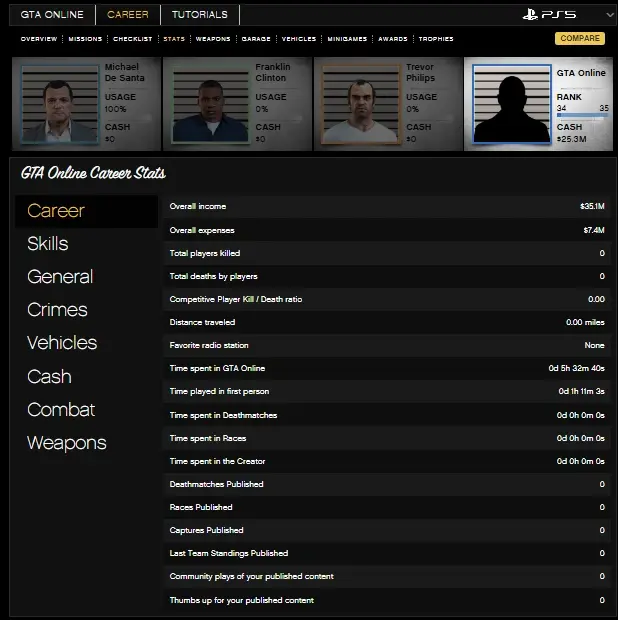
Task: Go to the Overview subpage
Action: [39, 39]
